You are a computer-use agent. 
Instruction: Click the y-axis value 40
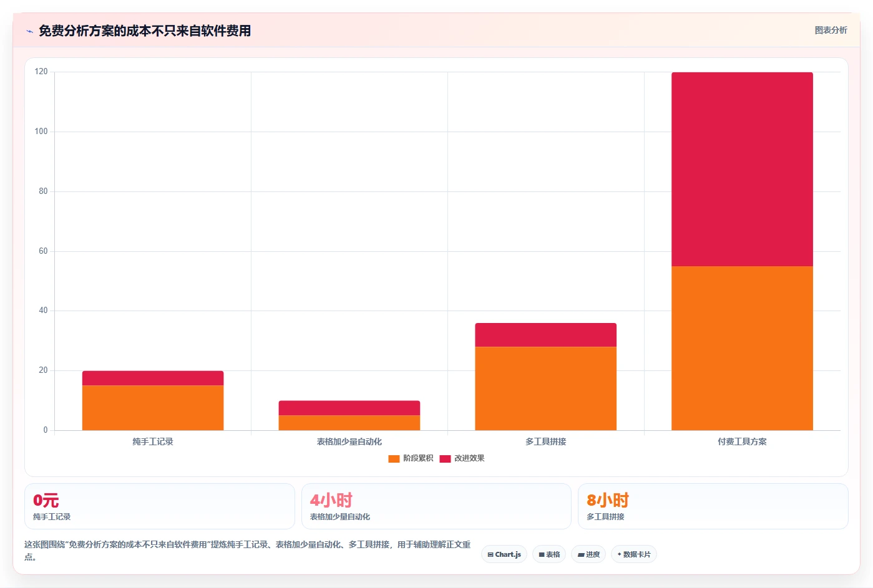pyautogui.click(x=43, y=311)
